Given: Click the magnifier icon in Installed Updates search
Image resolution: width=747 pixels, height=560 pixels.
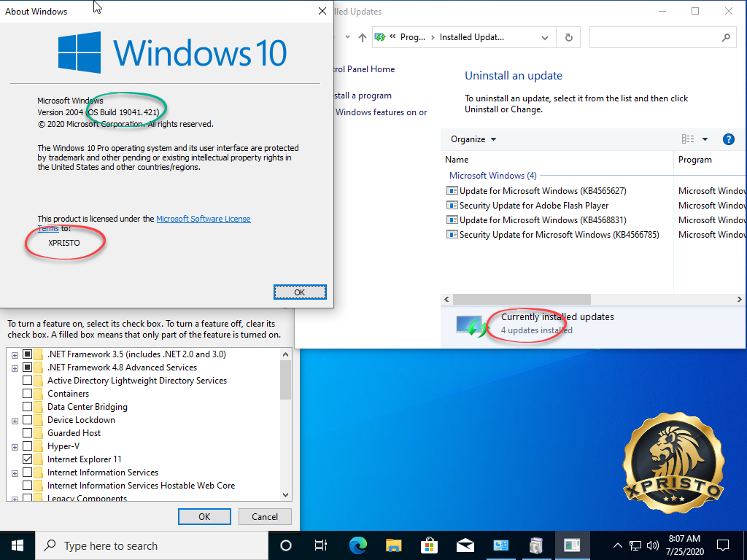Looking at the screenshot, I should coord(726,38).
